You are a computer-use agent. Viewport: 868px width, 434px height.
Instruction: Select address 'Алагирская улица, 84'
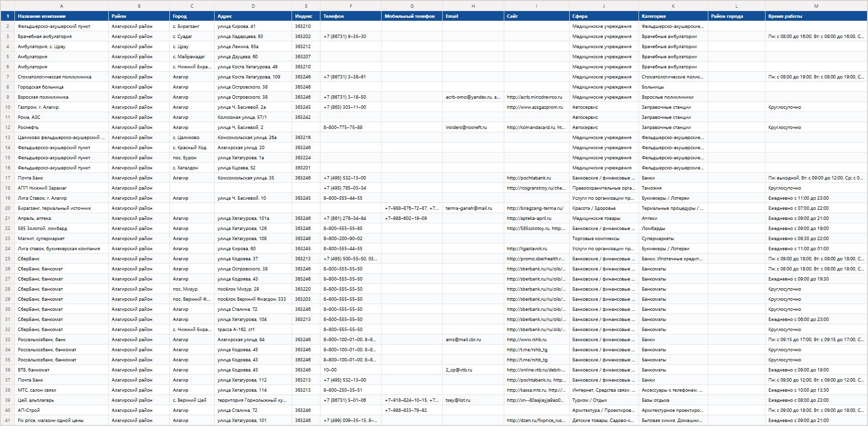(253, 340)
